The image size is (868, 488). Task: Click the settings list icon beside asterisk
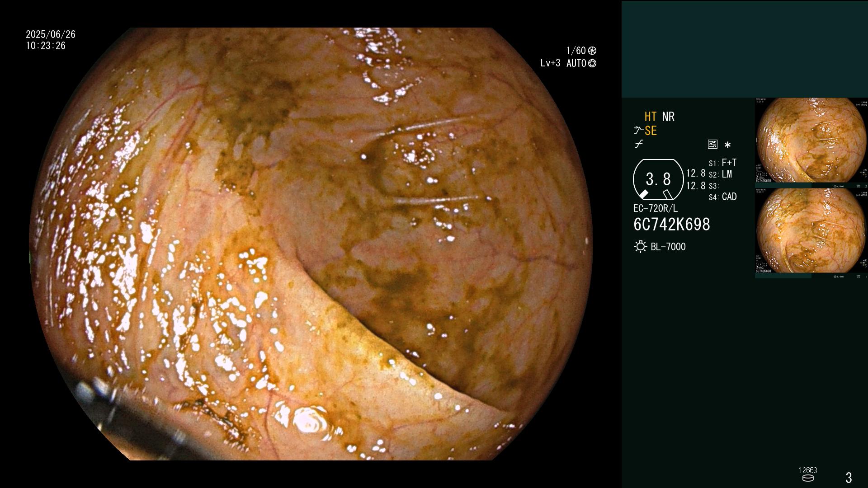712,145
